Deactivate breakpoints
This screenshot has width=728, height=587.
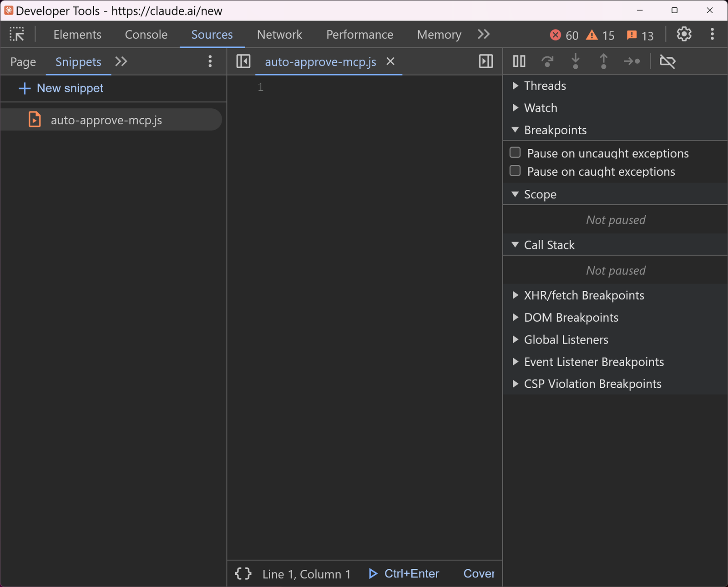667,61
